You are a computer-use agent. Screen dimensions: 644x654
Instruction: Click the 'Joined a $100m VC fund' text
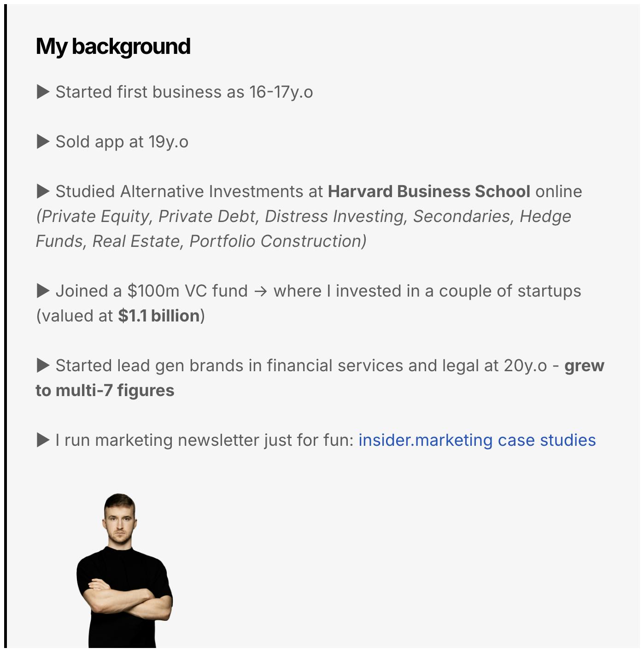point(152,291)
